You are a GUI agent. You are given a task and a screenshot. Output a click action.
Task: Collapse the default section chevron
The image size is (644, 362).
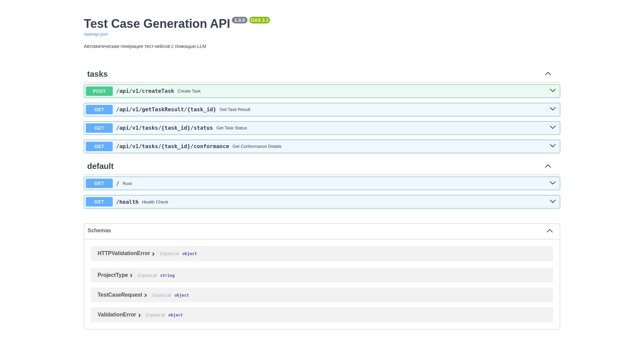(x=548, y=166)
